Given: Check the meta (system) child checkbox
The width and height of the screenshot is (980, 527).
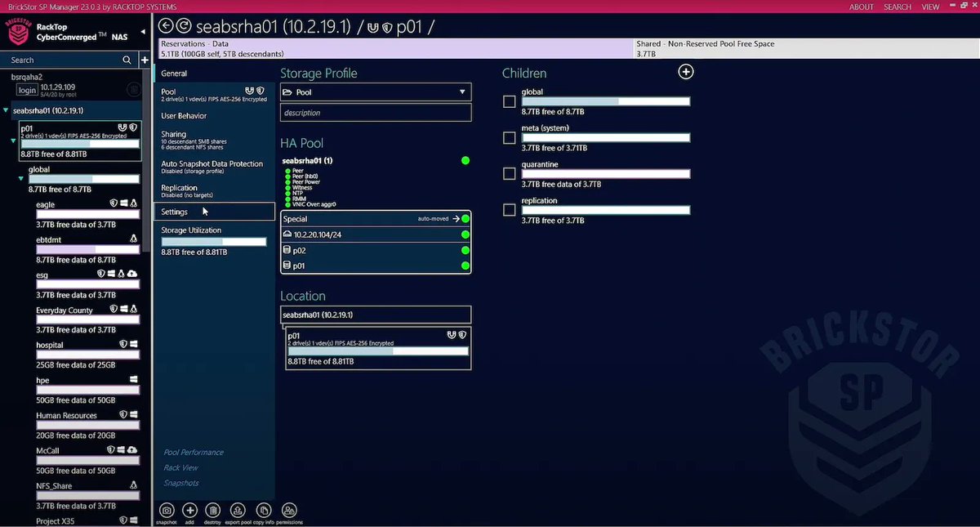Looking at the screenshot, I should pyautogui.click(x=510, y=137).
